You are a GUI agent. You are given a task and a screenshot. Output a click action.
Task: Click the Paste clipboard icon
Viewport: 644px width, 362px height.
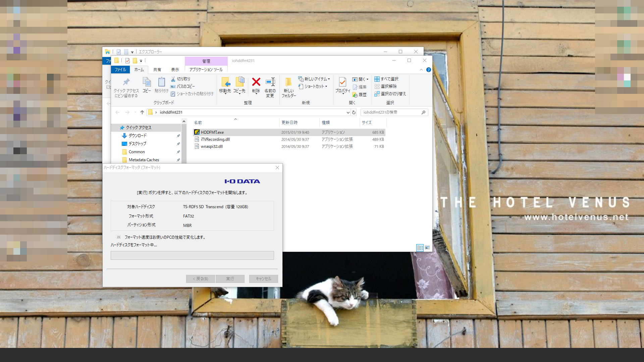[161, 82]
